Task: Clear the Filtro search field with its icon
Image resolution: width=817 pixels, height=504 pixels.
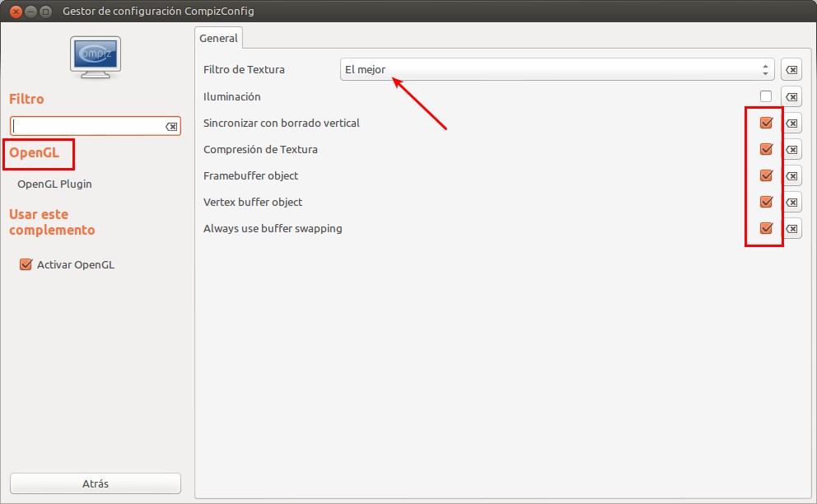Action: [x=170, y=125]
